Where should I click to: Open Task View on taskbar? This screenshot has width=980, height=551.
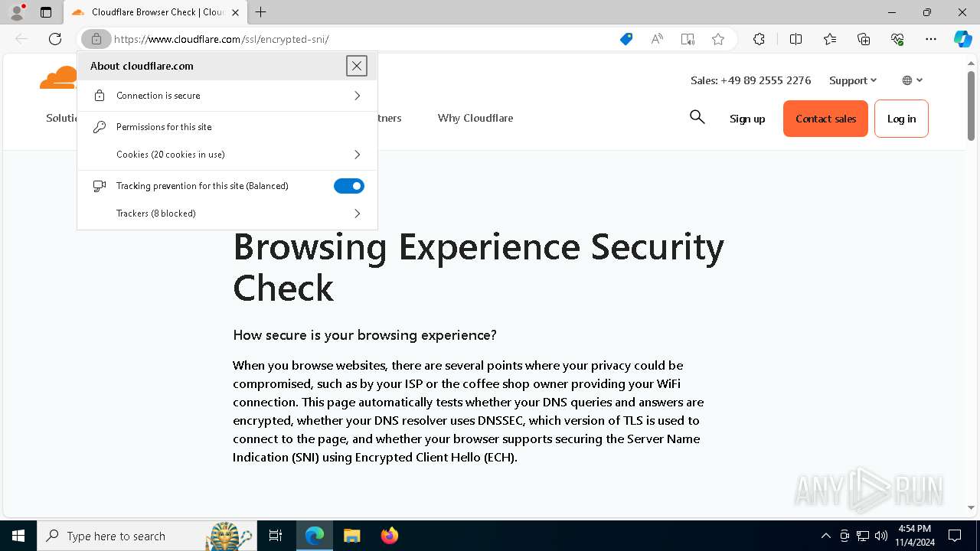pos(276,536)
